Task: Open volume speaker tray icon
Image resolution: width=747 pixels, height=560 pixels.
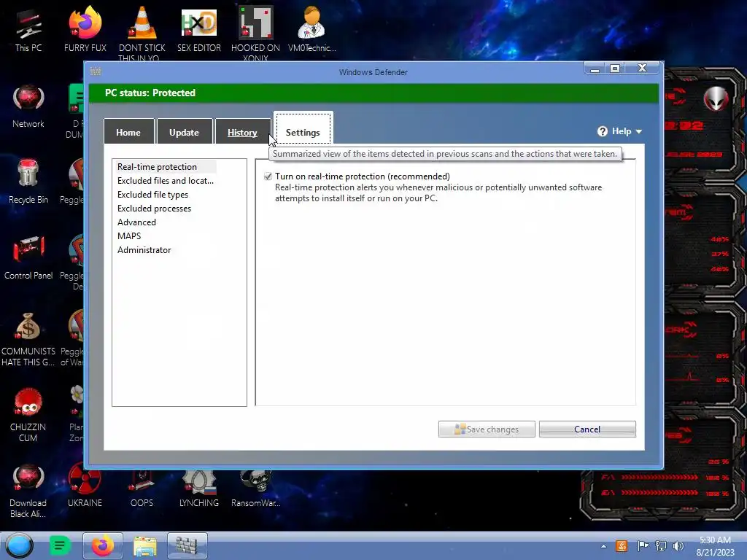Action: click(x=678, y=546)
